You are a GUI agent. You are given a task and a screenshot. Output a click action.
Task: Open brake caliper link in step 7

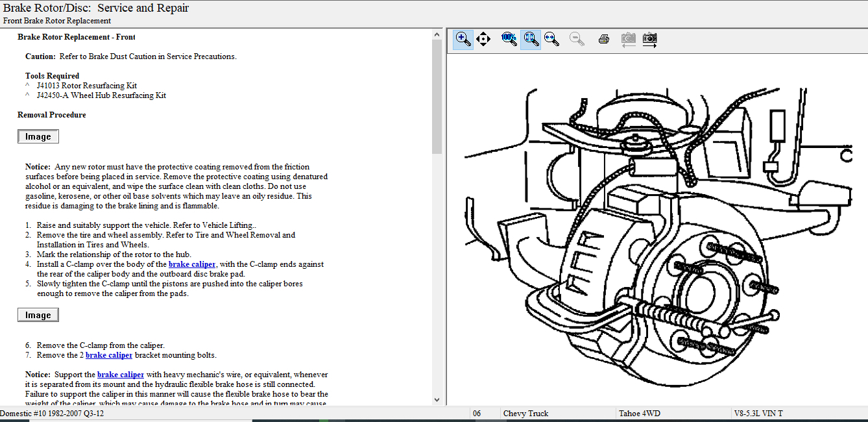(x=109, y=355)
